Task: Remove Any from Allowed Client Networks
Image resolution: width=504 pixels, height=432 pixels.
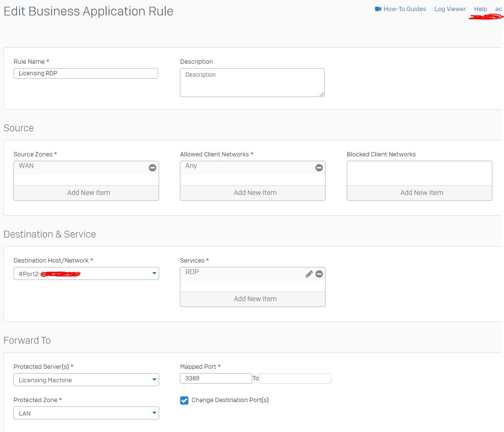Action: point(319,168)
